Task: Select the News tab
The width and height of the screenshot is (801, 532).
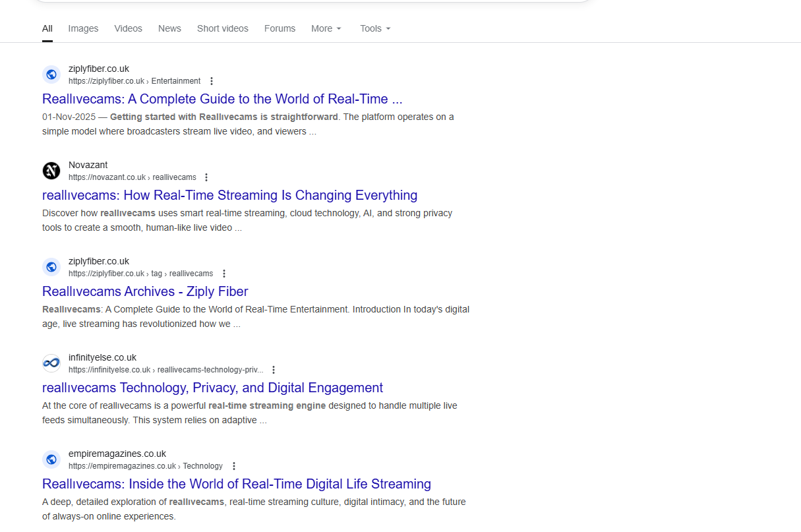Action: [169, 28]
